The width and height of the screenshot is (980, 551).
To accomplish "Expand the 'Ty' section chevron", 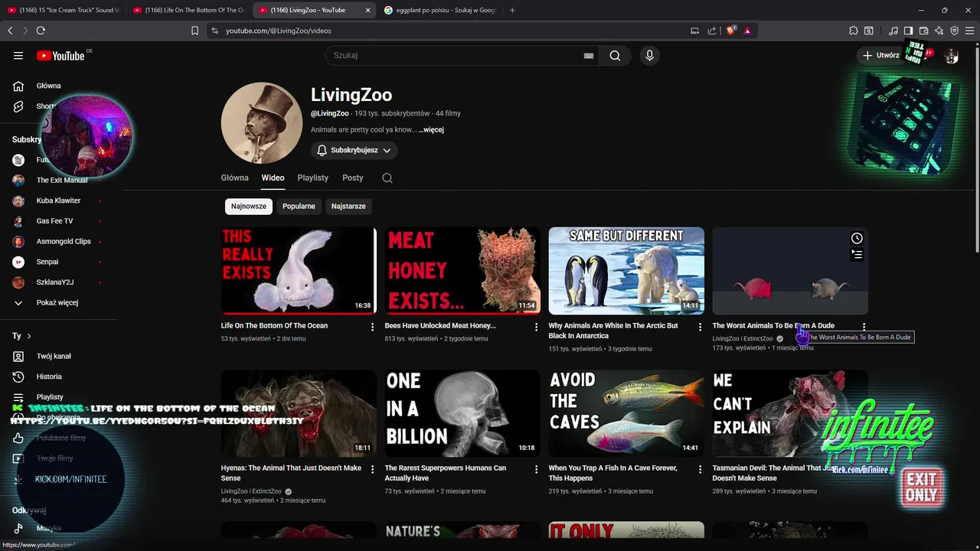I will coord(29,336).
